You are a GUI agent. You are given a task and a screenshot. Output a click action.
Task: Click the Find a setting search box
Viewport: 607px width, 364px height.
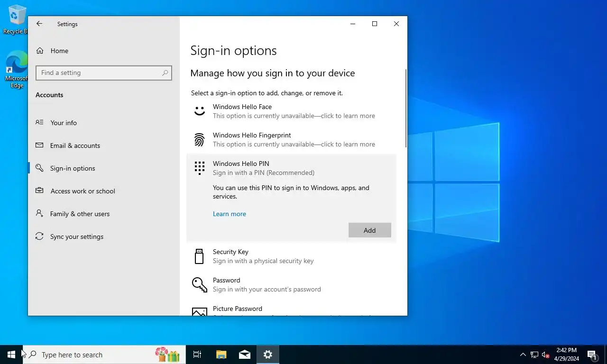(x=103, y=73)
